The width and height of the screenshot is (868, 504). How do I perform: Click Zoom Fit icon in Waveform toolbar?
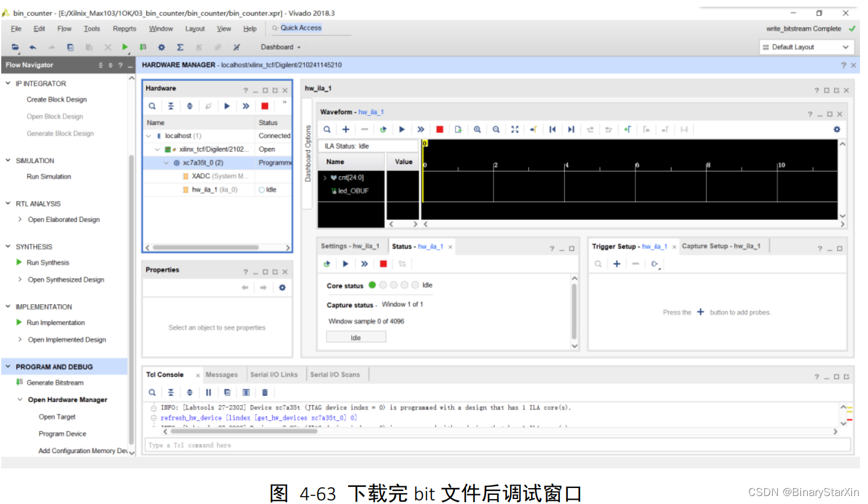[x=515, y=129]
